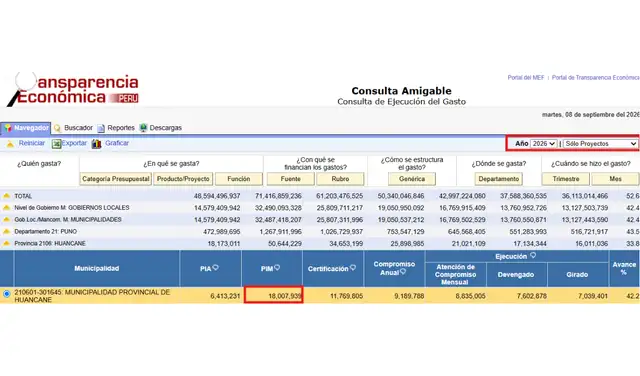Click the up arrow beside MUNICIPALIDADES row
Screen dimensions: 640x376
(6, 220)
